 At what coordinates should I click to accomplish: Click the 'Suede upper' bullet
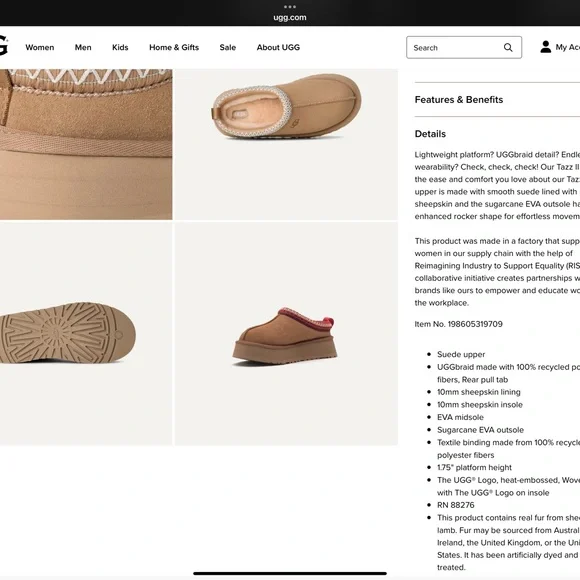(x=461, y=354)
